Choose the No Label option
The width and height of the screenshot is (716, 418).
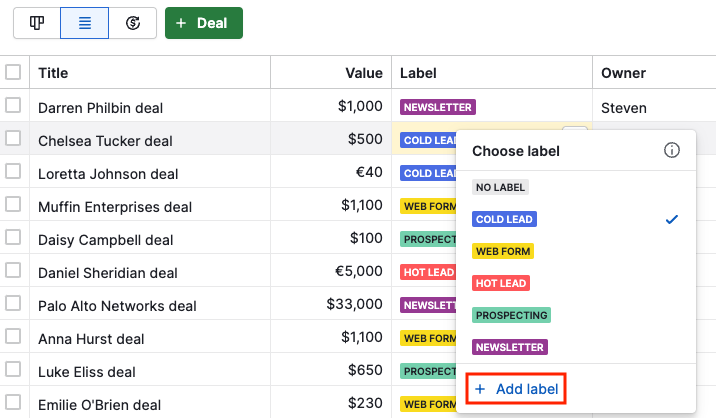[501, 187]
